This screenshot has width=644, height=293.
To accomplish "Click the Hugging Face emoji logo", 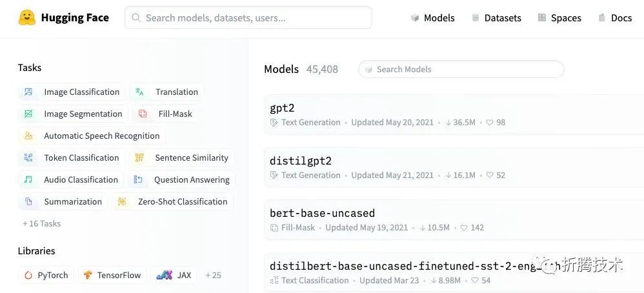I will pyautogui.click(x=27, y=17).
